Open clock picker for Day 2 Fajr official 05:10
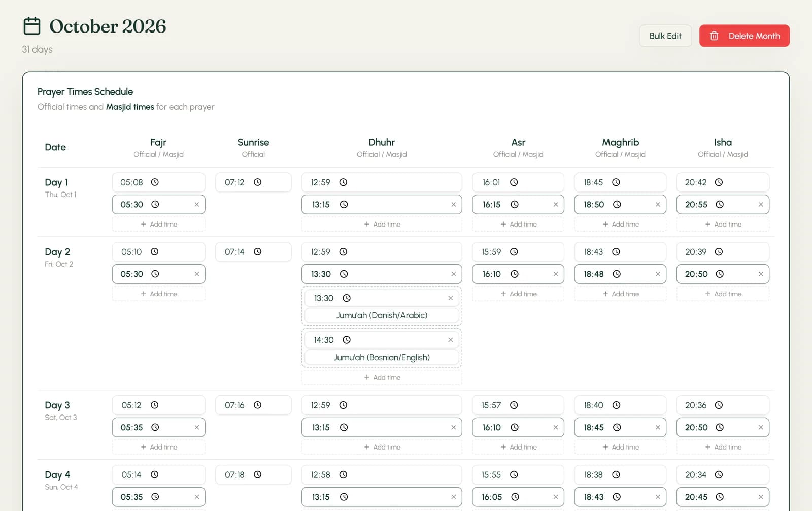812x511 pixels. pyautogui.click(x=154, y=252)
